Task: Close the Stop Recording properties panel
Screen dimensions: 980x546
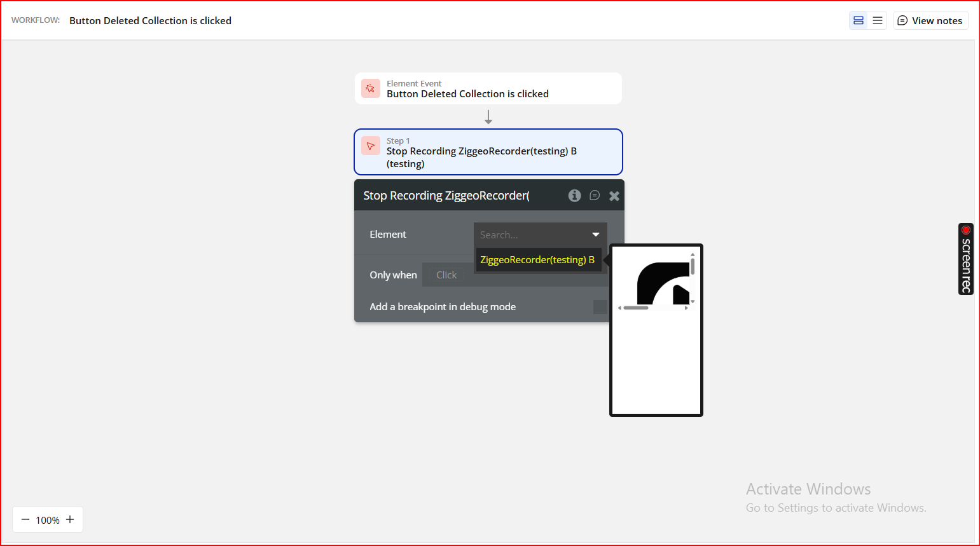Action: 614,196
